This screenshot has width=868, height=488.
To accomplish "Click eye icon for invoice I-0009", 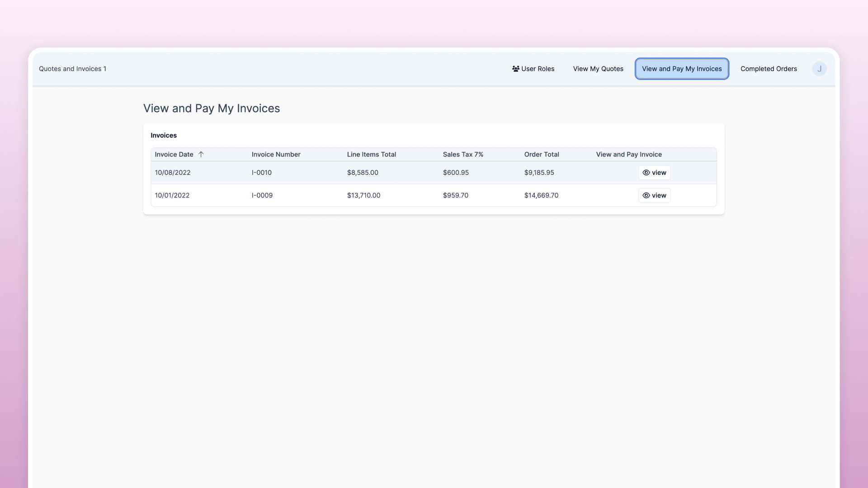I will click(x=646, y=195).
